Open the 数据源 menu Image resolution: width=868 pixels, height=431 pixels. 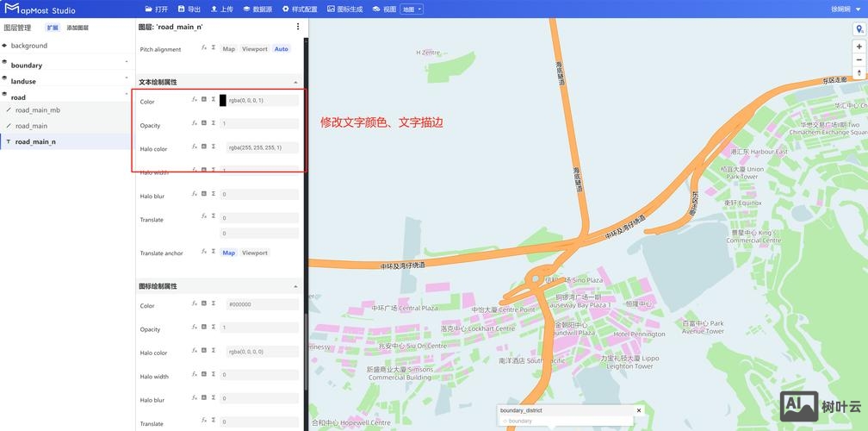click(x=256, y=9)
